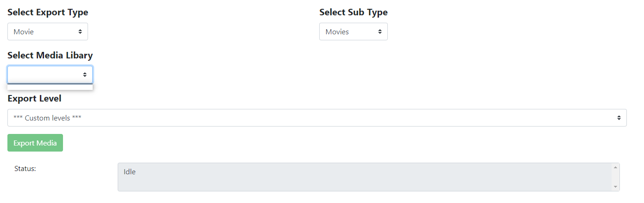Click the Status: label text

pos(25,169)
